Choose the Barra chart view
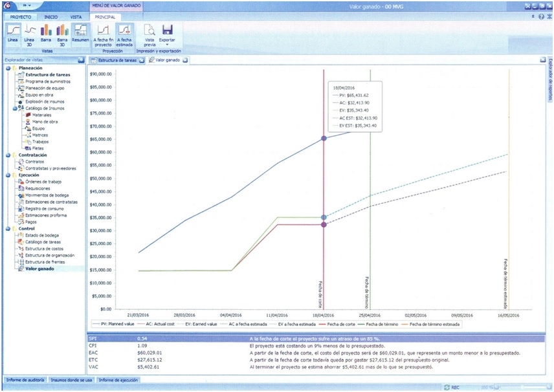554x392 pixels. coord(46,33)
